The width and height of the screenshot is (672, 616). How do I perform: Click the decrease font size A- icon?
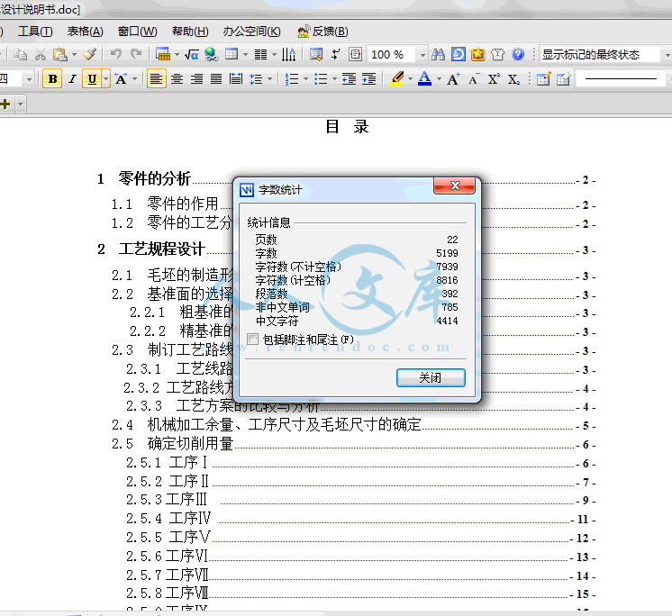(473, 79)
